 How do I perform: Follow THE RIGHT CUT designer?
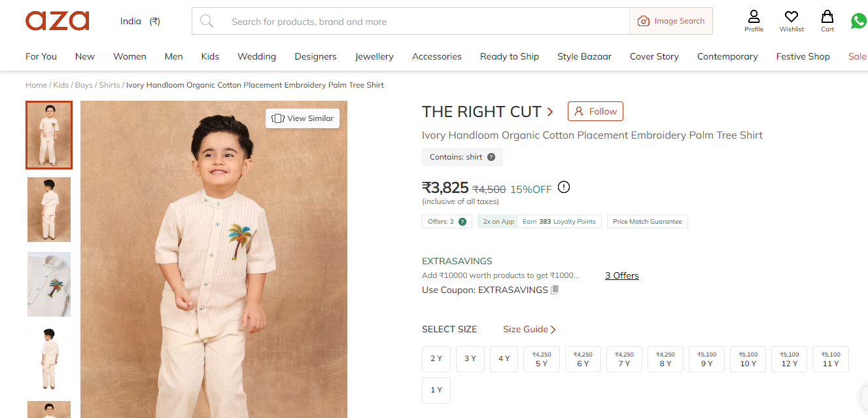tap(595, 111)
